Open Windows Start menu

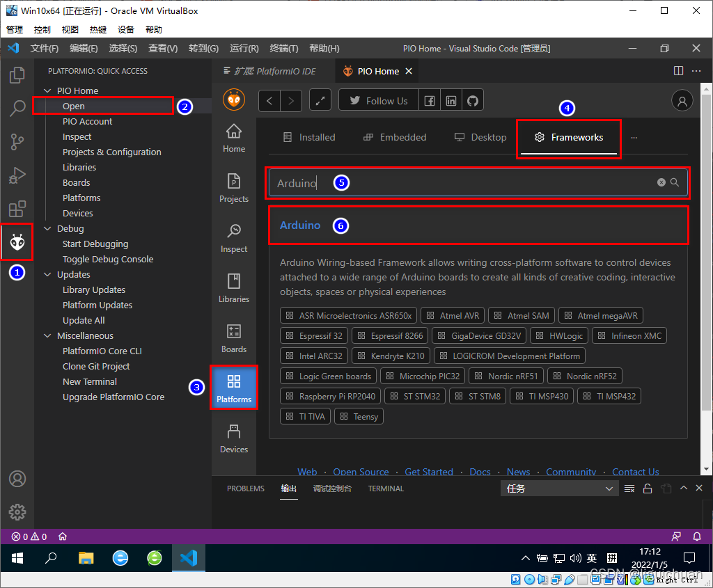pyautogui.click(x=17, y=558)
